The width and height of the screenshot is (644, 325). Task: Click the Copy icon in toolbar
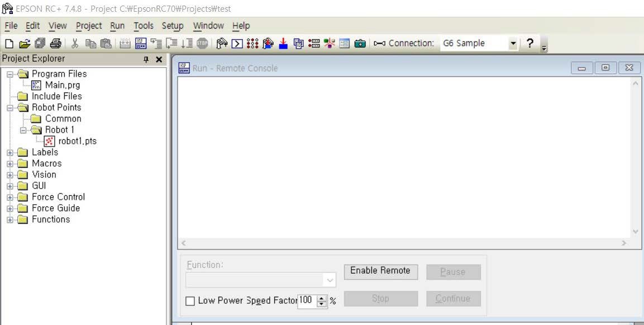coord(90,43)
